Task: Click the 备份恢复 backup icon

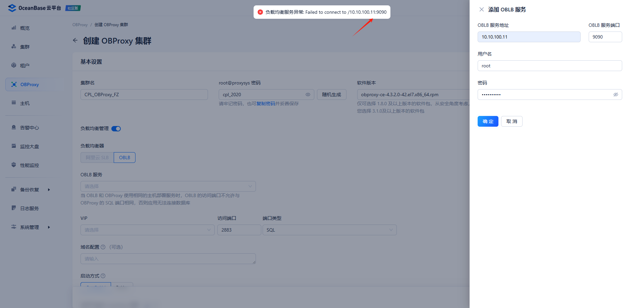Action: click(x=14, y=189)
